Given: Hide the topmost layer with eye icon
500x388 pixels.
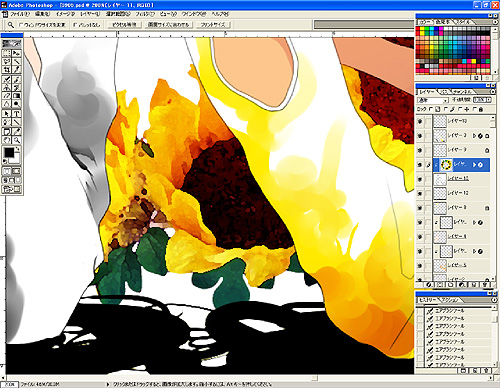Looking at the screenshot, I should pos(420,121).
